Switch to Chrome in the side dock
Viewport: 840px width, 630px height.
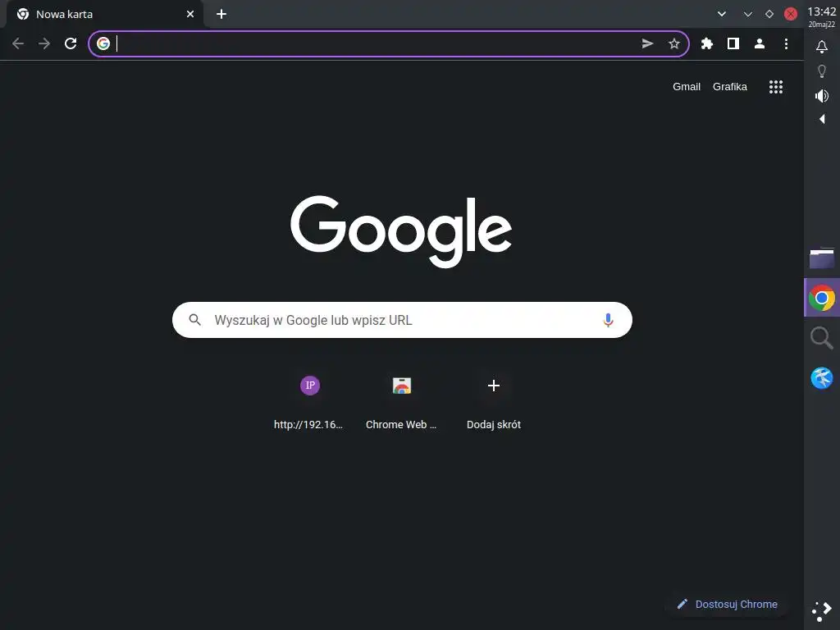coord(822,298)
